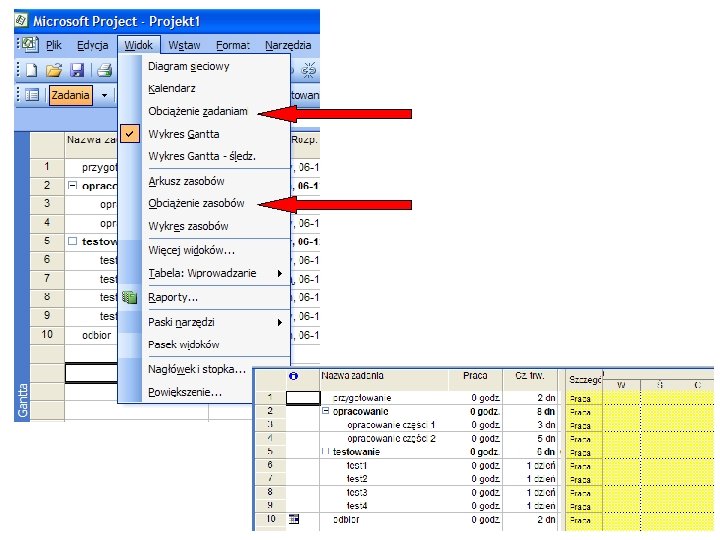Click the New document icon
720x540 pixels.
pyautogui.click(x=31, y=70)
